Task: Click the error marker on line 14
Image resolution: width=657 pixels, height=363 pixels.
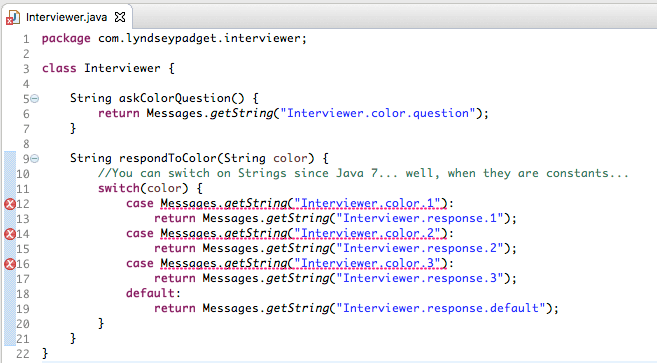Action: click(x=10, y=234)
